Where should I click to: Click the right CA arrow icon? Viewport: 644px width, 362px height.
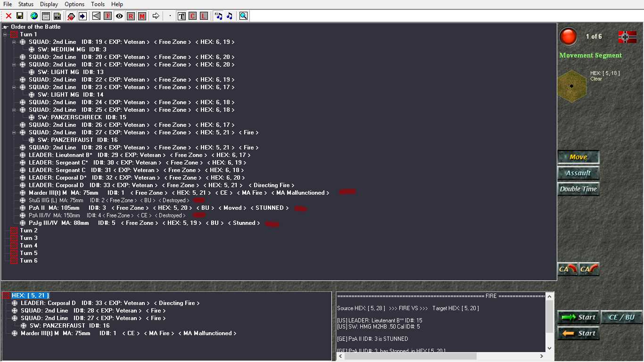[x=589, y=269]
